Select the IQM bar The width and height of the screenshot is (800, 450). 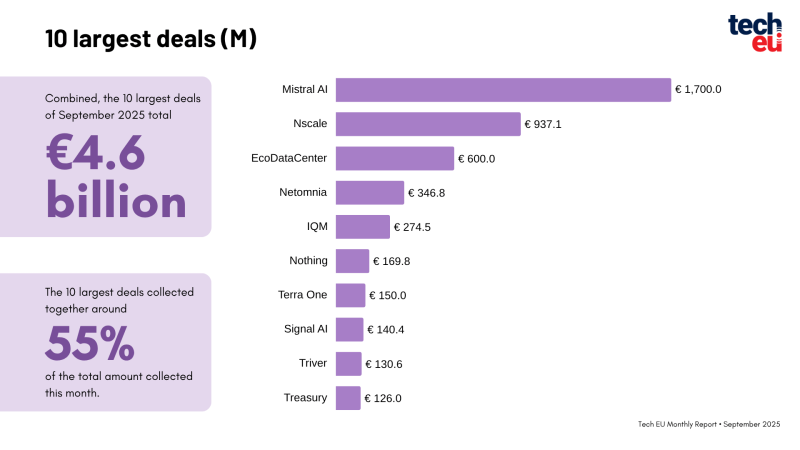click(362, 227)
